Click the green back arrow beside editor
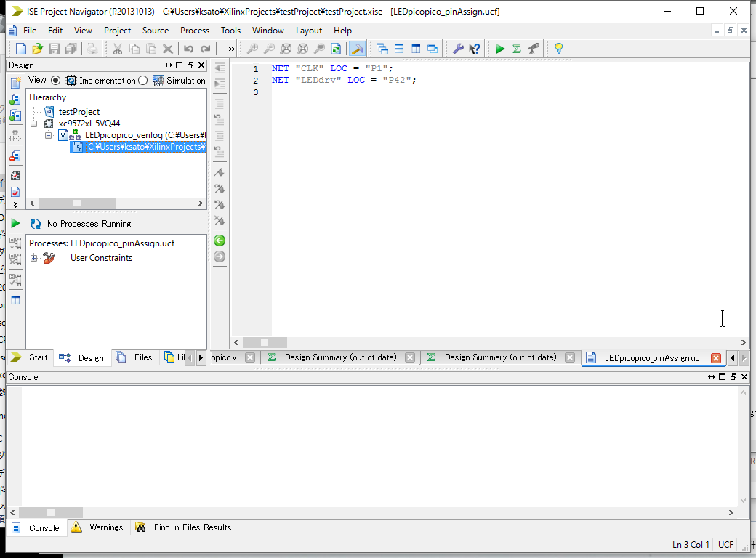756x558 pixels. (x=220, y=240)
